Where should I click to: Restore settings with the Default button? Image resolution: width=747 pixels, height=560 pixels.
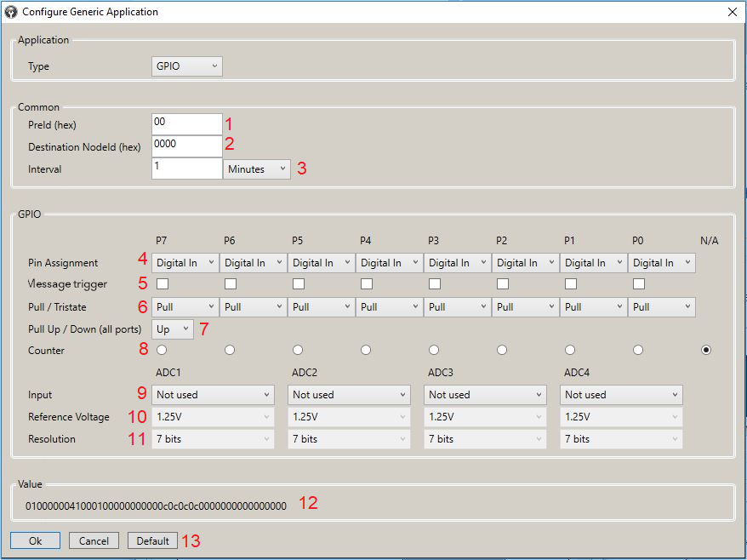coord(152,541)
